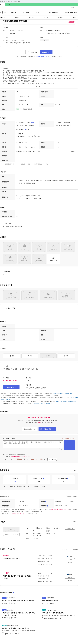Open recommended 스마트폰 활용 SNS홍보마케팅 course

(53, 613)
